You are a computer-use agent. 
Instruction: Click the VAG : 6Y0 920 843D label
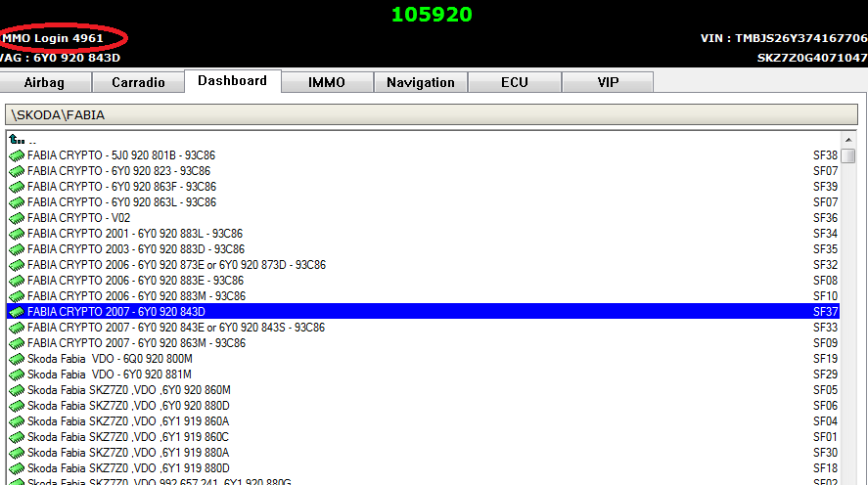60,58
